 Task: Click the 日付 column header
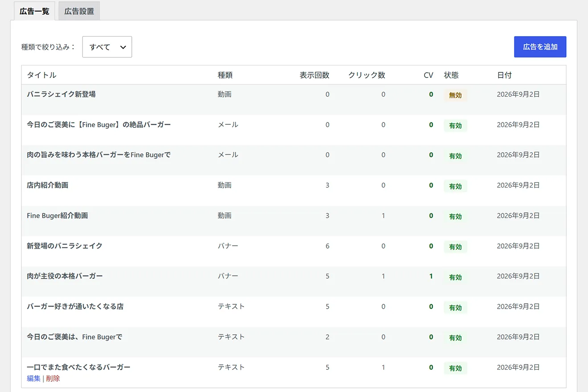[504, 75]
